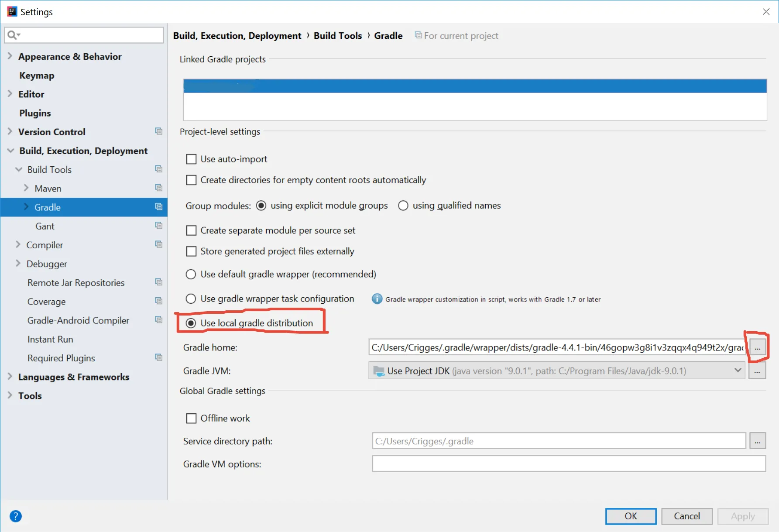Open Required Plugins settings
The height and width of the screenshot is (532, 779).
point(61,358)
